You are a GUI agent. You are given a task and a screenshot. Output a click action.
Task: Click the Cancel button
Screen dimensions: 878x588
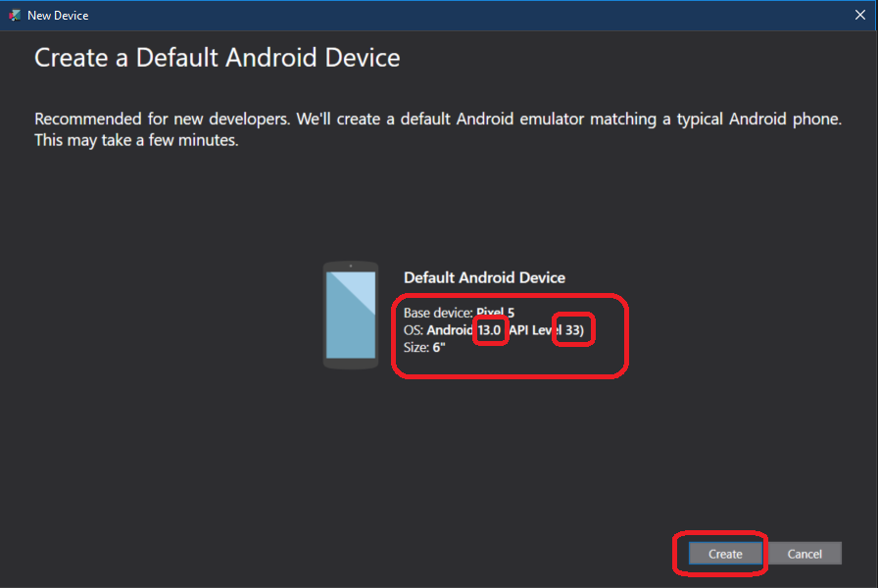[x=805, y=554]
